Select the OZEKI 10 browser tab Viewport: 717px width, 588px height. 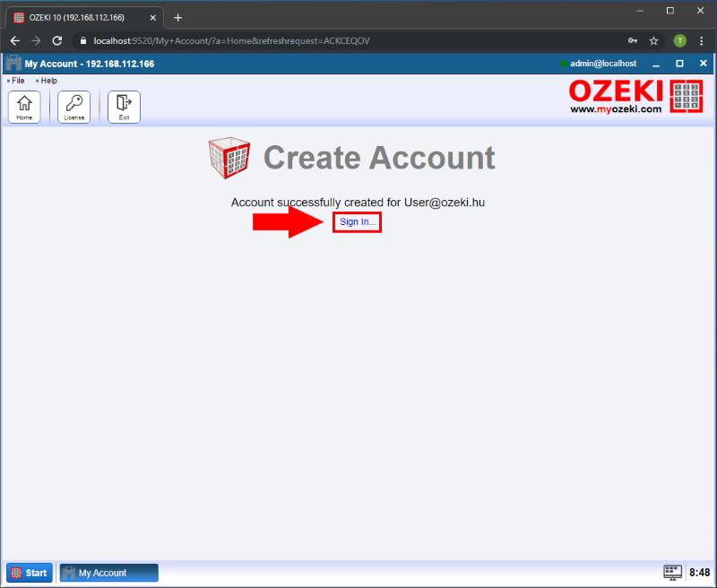pos(84,18)
